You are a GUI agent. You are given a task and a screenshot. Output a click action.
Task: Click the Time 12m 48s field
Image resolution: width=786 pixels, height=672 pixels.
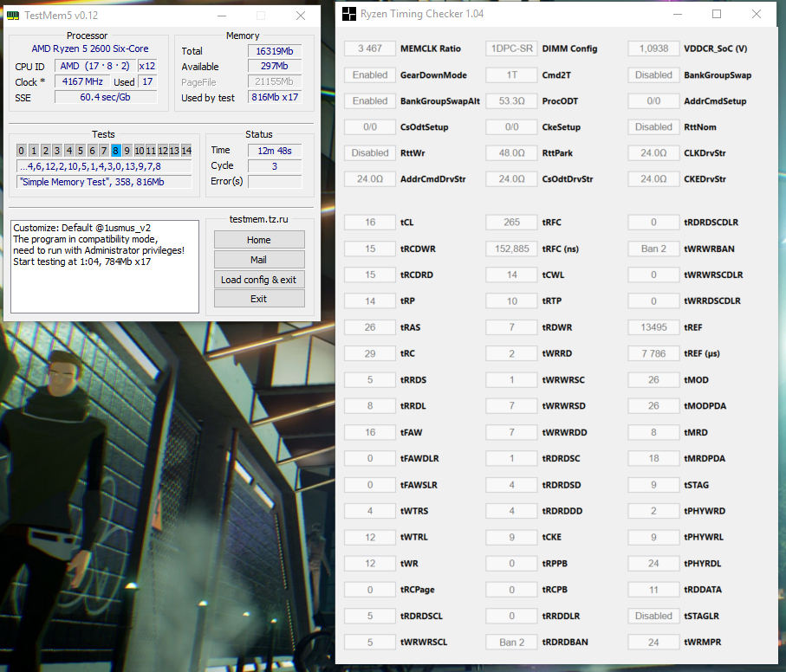(x=275, y=151)
